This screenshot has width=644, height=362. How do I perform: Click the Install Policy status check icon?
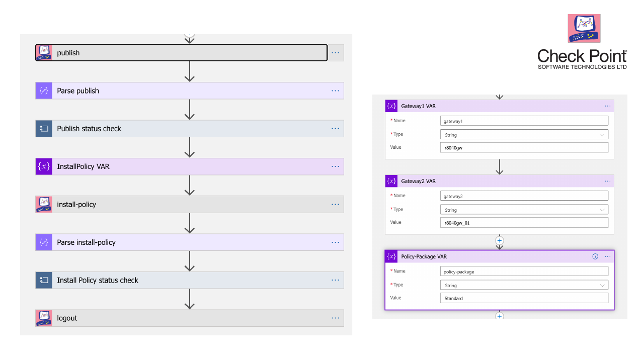(44, 280)
